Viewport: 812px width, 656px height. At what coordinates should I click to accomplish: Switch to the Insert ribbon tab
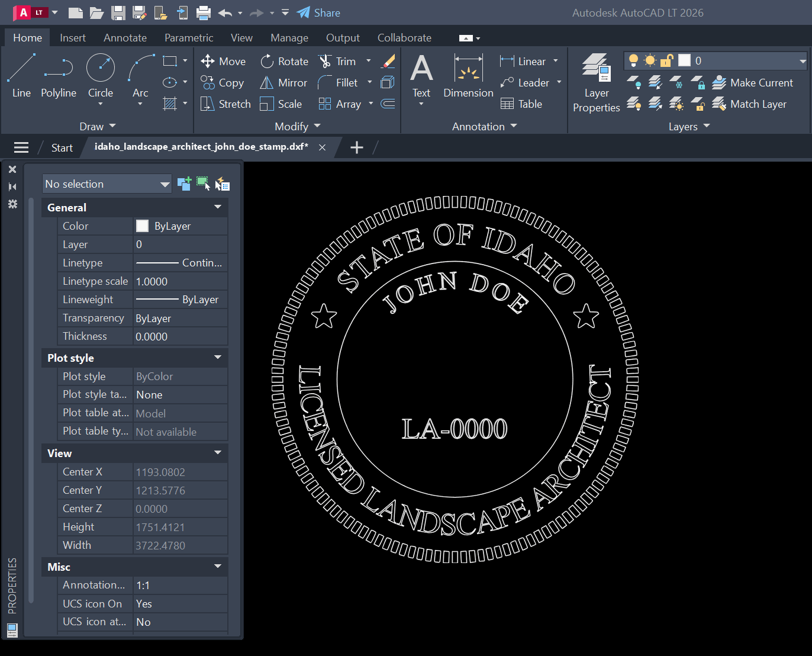click(x=73, y=37)
